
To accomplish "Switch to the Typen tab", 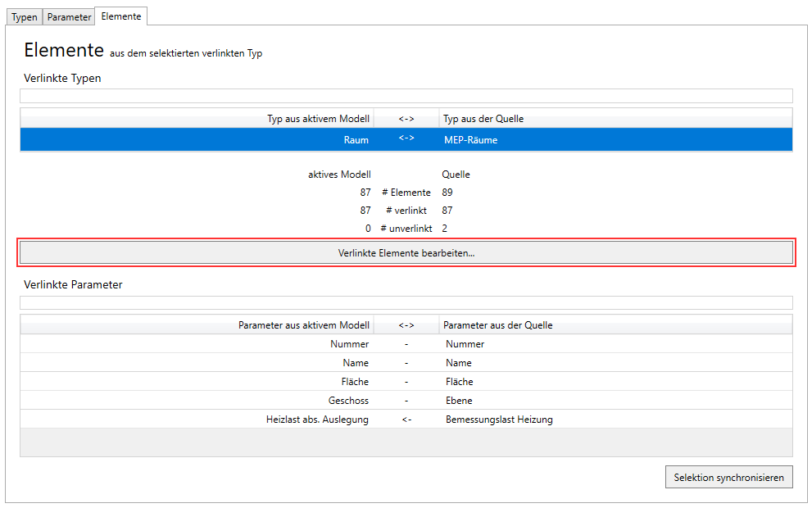I will pyautogui.click(x=24, y=17).
